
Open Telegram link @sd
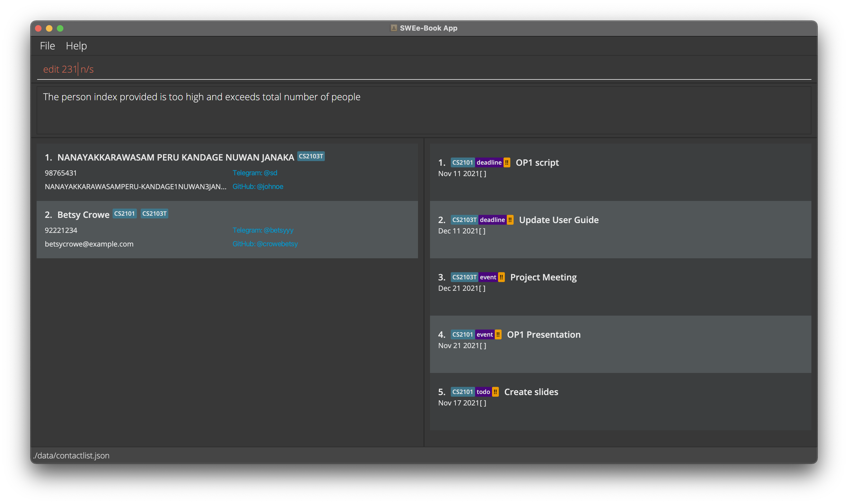[254, 173]
